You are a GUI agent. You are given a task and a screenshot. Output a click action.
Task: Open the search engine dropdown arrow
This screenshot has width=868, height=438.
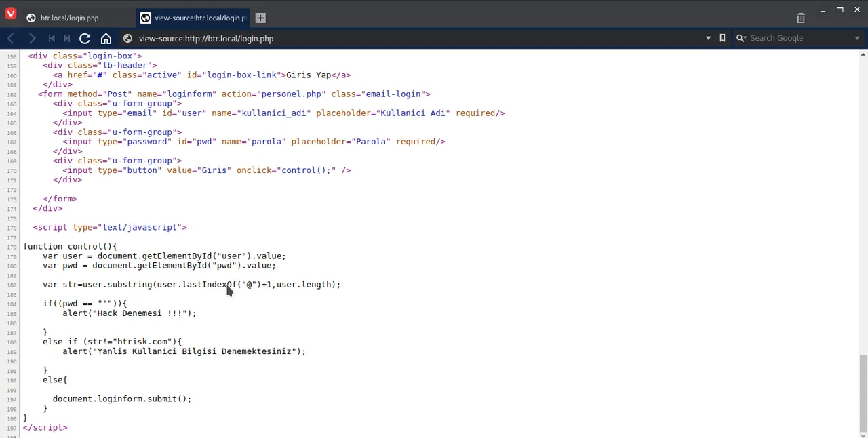click(857, 38)
